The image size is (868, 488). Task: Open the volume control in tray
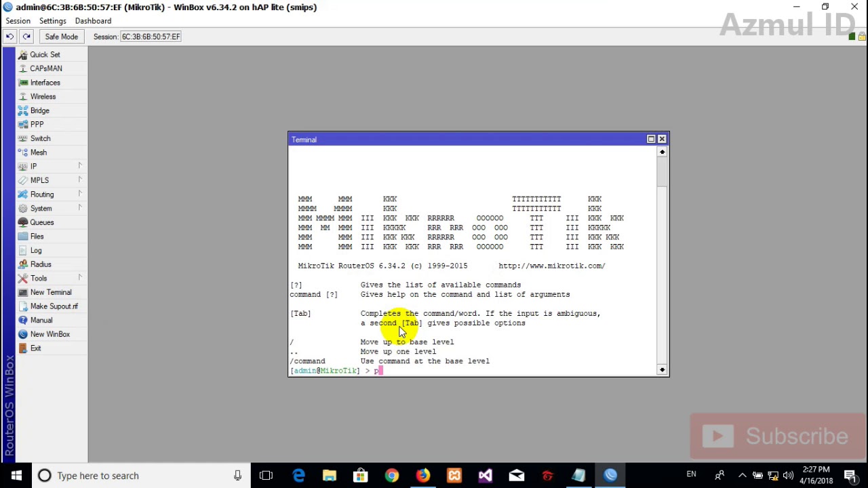[x=788, y=476]
